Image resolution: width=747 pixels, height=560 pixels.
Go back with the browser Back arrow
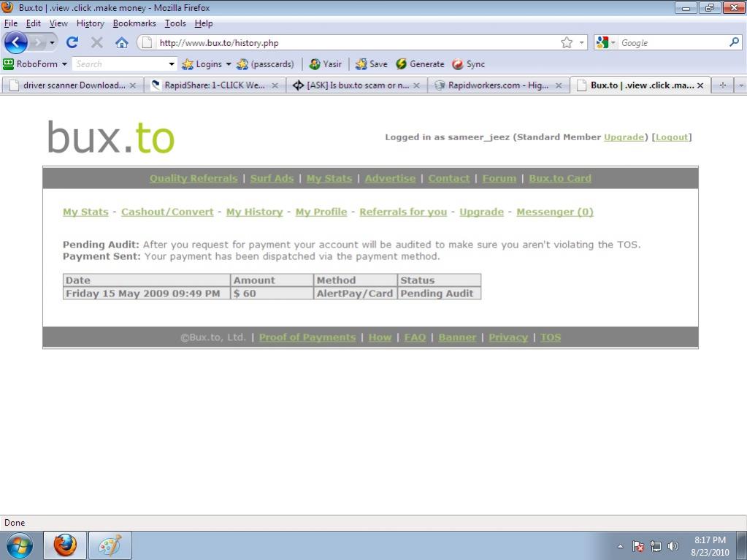pos(16,42)
